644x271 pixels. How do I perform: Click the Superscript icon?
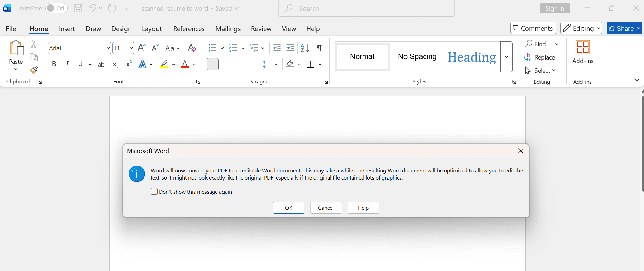129,64
